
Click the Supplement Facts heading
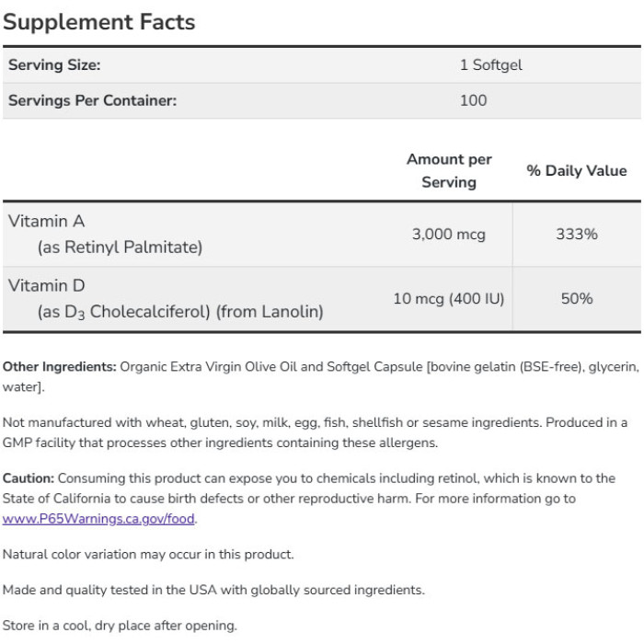99,22
